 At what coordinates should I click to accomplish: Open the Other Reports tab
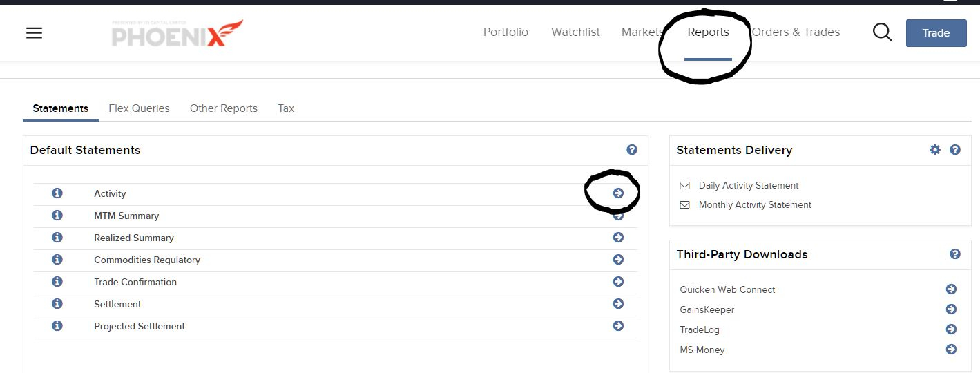pyautogui.click(x=223, y=108)
